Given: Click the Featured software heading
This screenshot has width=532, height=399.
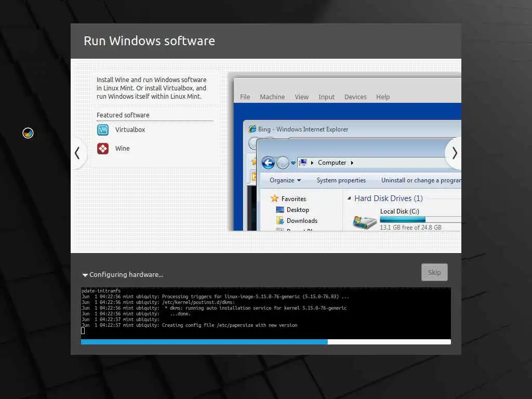Looking at the screenshot, I should 123,115.
